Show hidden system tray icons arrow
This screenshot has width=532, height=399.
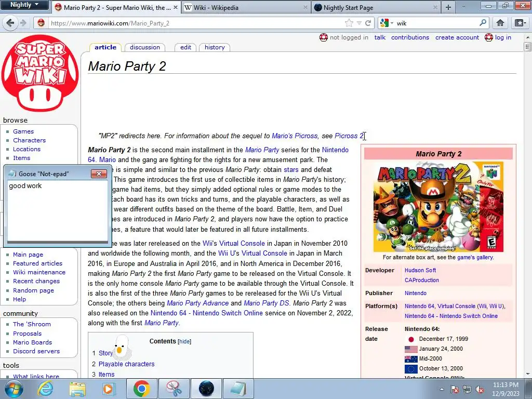click(x=442, y=390)
